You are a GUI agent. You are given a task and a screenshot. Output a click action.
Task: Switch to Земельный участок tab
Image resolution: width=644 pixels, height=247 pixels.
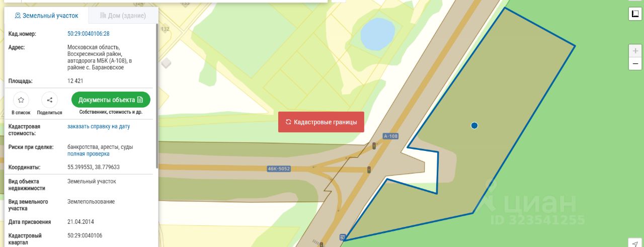pyautogui.click(x=46, y=16)
